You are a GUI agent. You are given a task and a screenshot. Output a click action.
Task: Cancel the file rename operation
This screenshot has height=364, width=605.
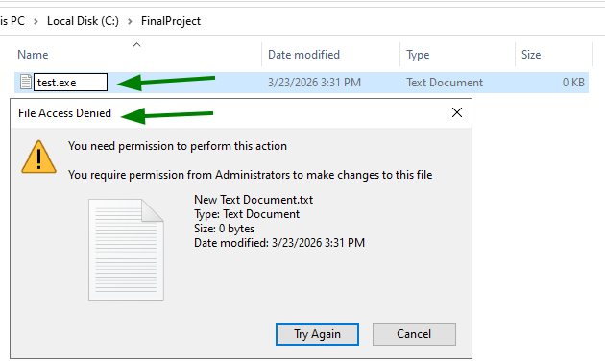point(414,334)
